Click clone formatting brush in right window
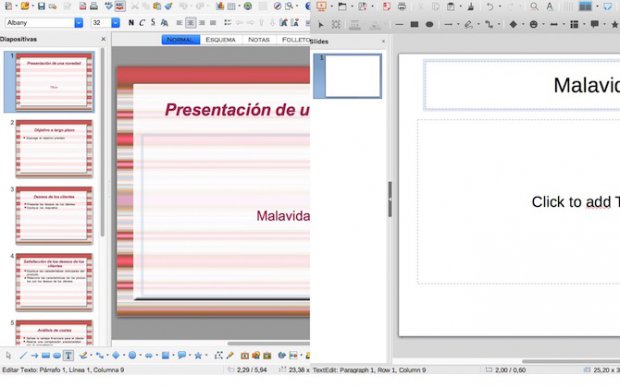This screenshot has width=620, height=387. point(470,6)
